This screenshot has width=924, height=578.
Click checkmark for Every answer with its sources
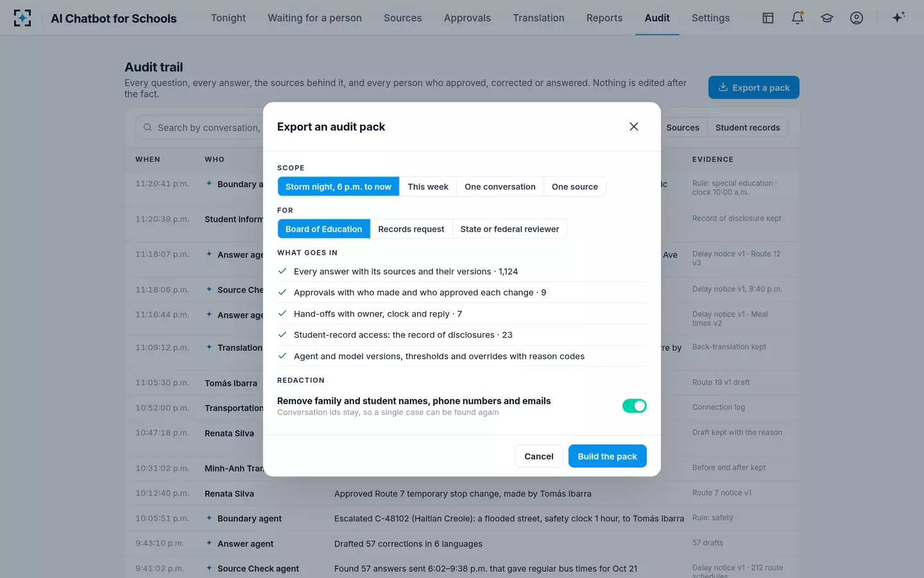point(282,271)
